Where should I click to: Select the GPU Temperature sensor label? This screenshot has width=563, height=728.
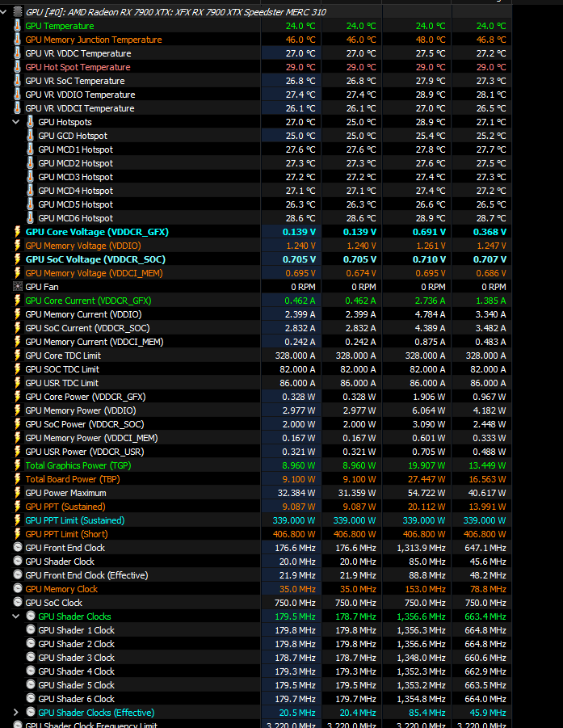click(60, 26)
